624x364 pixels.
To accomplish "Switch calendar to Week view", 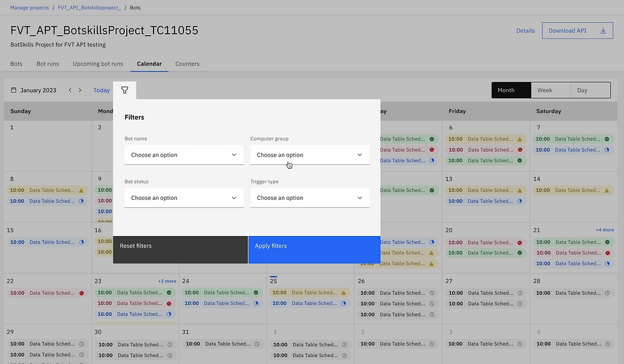I will coord(551,90).
